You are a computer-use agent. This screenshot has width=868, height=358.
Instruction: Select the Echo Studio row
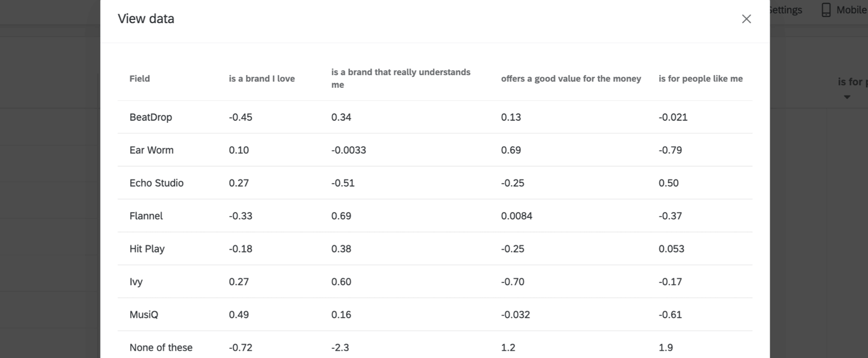156,183
